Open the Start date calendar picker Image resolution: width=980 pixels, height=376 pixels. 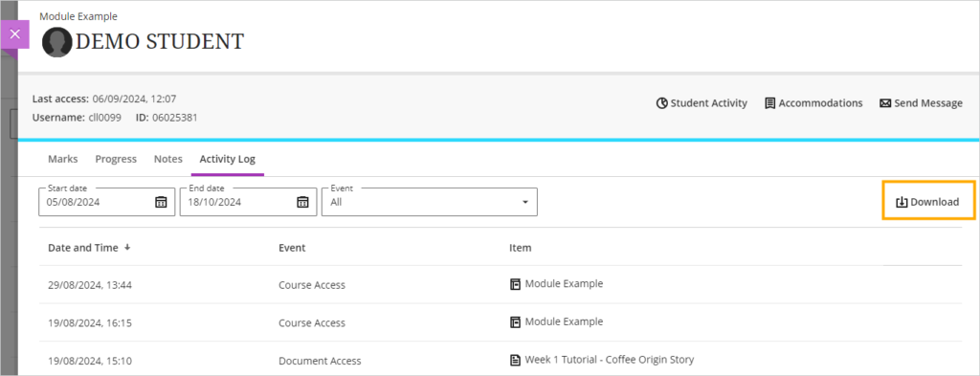point(161,202)
